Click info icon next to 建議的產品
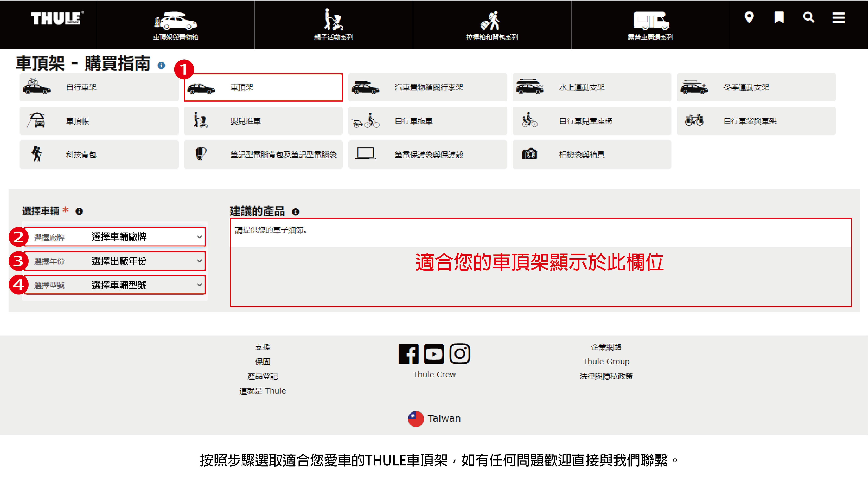This screenshot has height=488, width=868. coord(295,212)
